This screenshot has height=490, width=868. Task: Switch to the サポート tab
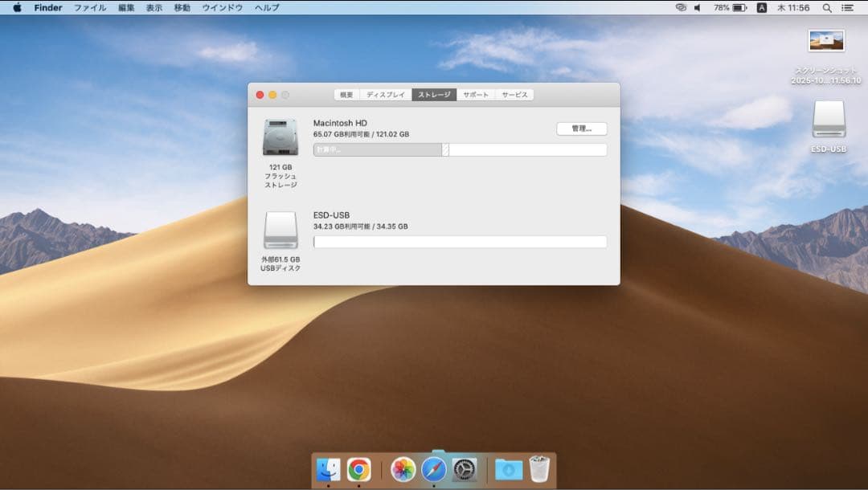pos(476,95)
